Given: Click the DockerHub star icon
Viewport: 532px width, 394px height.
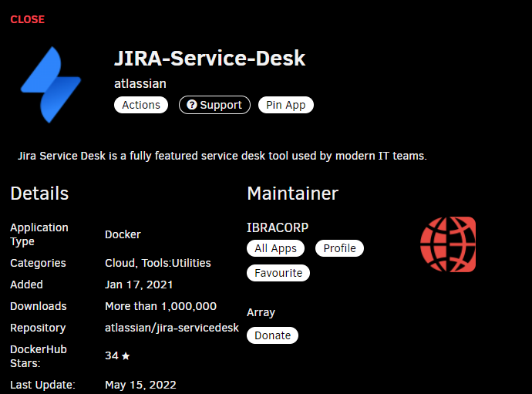Looking at the screenshot, I should point(126,355).
